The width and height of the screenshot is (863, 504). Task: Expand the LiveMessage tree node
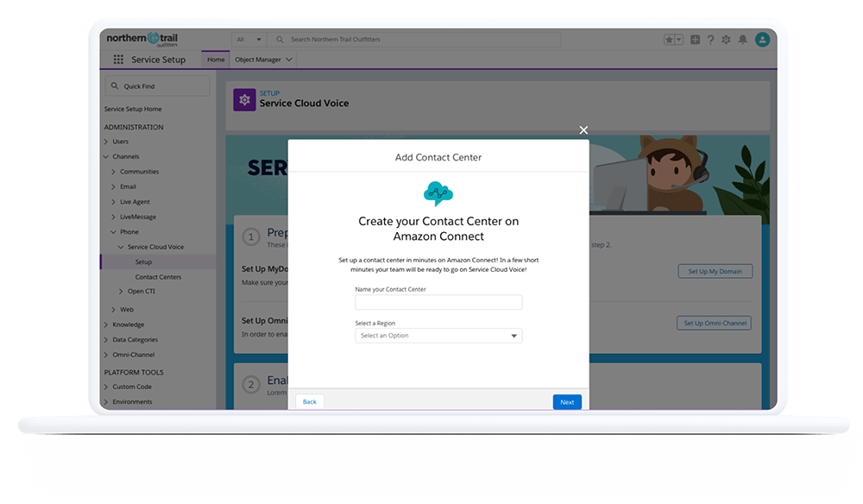[114, 217]
